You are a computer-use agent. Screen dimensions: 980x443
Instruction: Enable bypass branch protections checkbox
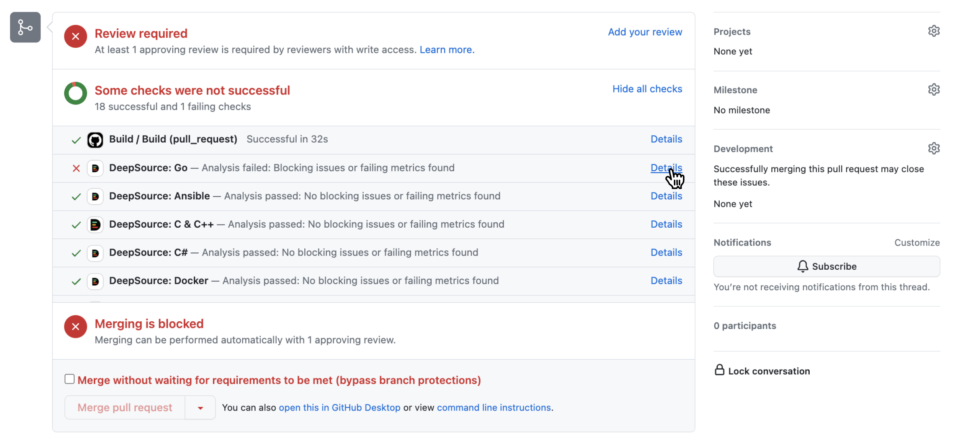69,379
